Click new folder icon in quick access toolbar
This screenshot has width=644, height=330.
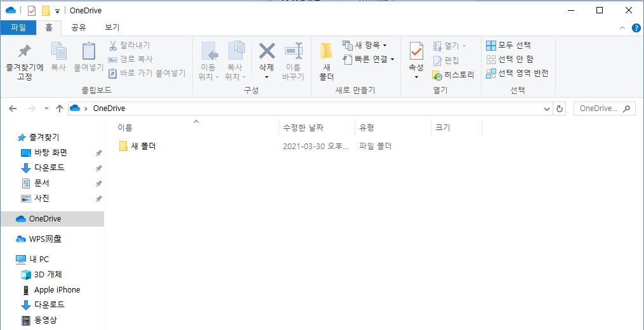[x=46, y=11]
